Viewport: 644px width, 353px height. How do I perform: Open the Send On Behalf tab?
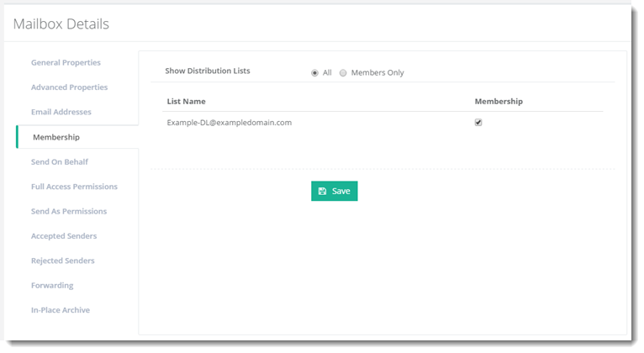click(x=60, y=161)
